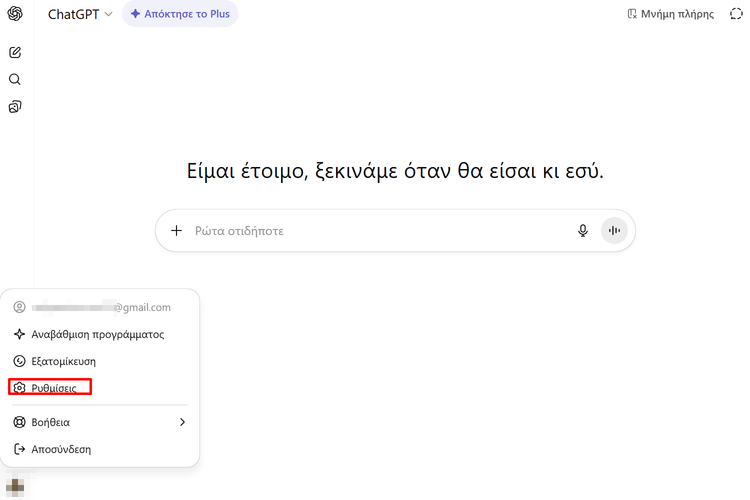
Task: Open chat search with the magnifier icon
Action: coord(15,79)
